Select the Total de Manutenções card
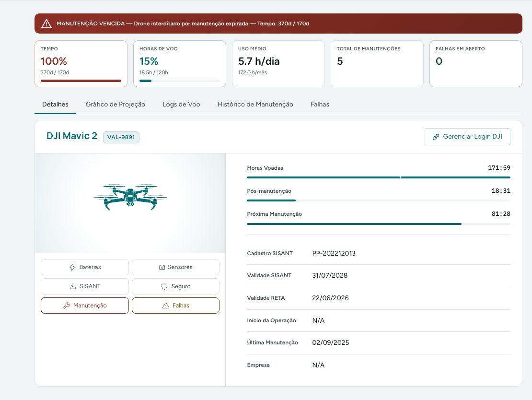Image resolution: width=532 pixels, height=400 pixels. point(377,64)
